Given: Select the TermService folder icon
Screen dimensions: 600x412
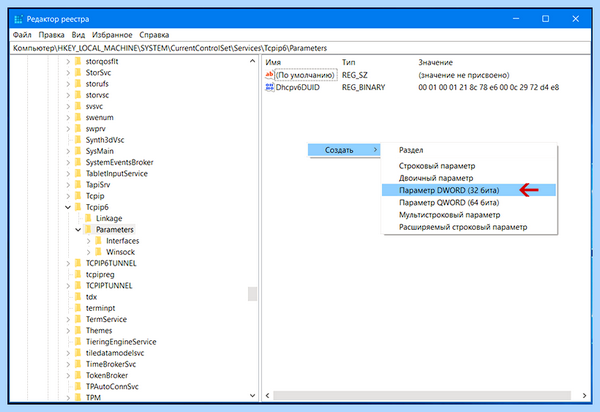Looking at the screenshot, I should 78,319.
